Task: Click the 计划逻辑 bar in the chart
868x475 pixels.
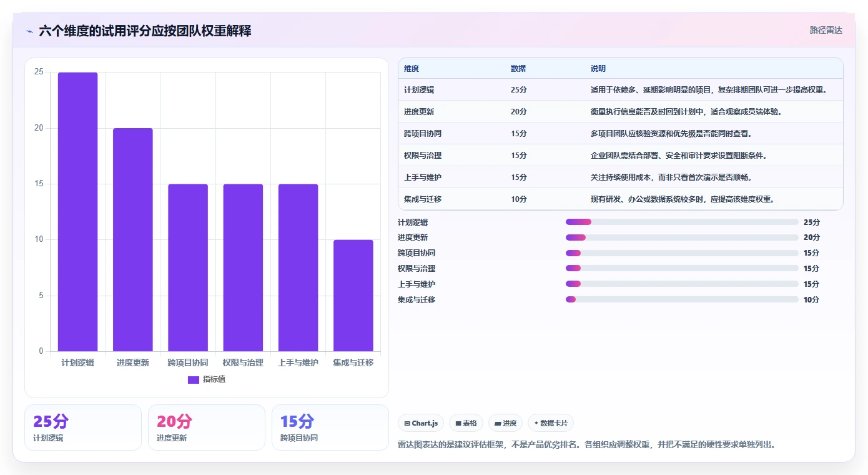Action: coord(78,212)
